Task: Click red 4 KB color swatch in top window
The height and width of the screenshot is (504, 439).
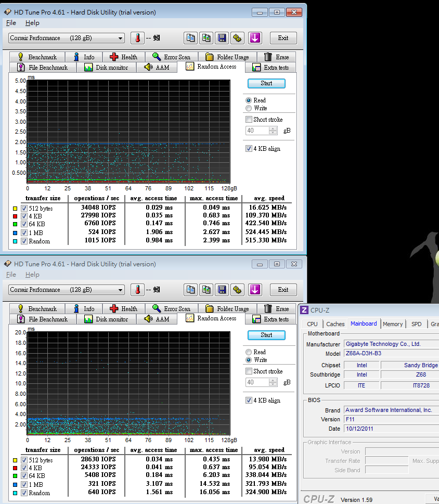Action: pos(15,216)
